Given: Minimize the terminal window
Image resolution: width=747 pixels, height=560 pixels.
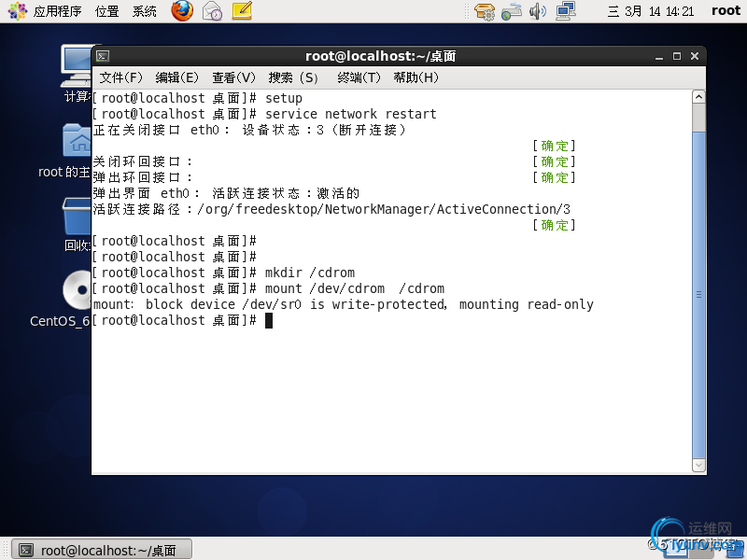Looking at the screenshot, I should (659, 57).
